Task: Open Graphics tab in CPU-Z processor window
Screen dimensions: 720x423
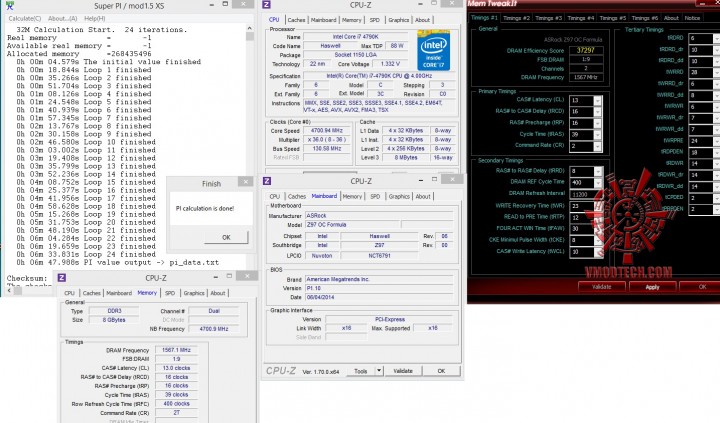Action: (x=398, y=20)
